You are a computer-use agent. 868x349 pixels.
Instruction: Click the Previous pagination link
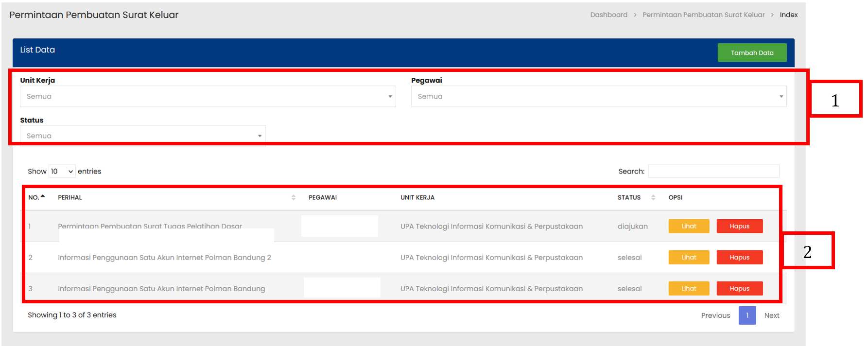715,315
